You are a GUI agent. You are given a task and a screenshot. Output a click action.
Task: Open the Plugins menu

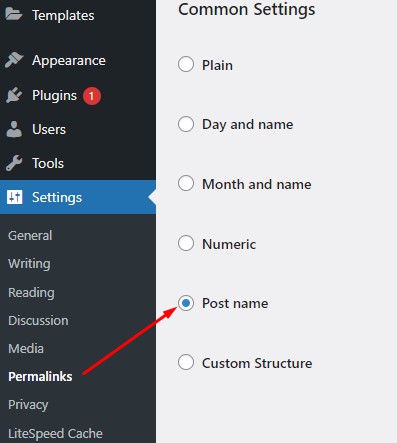click(x=54, y=96)
